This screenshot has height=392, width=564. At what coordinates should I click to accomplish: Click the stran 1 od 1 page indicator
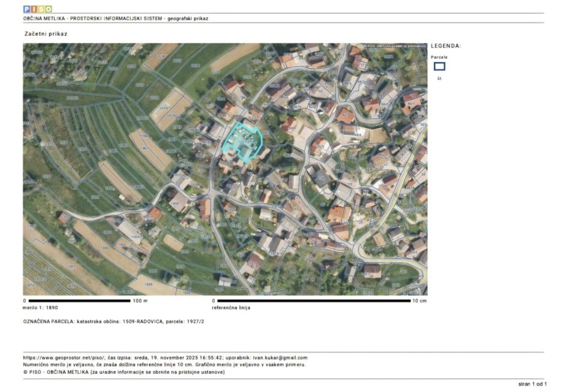coord(531,384)
